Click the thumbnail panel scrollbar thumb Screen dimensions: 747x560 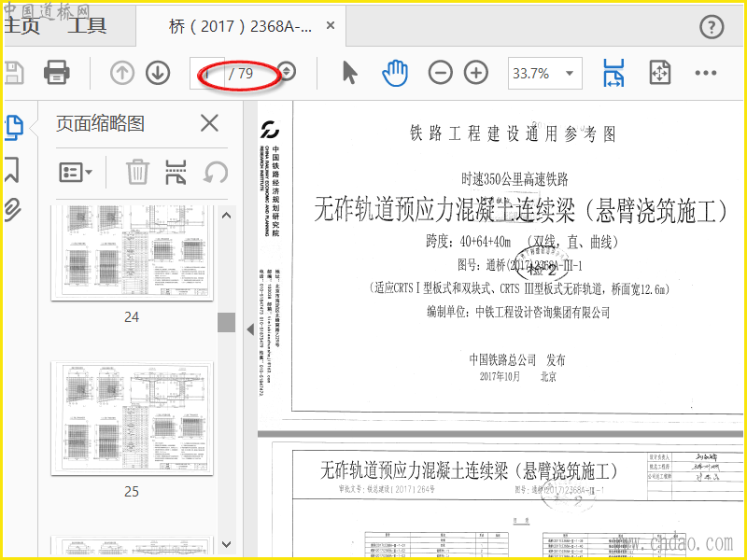point(227,322)
